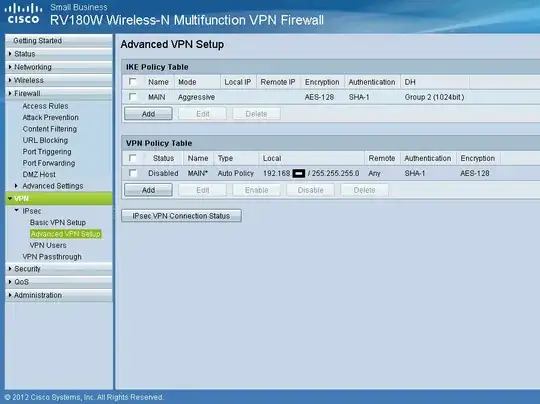
Task: Click the Remote column Any cell
Action: coord(374,173)
